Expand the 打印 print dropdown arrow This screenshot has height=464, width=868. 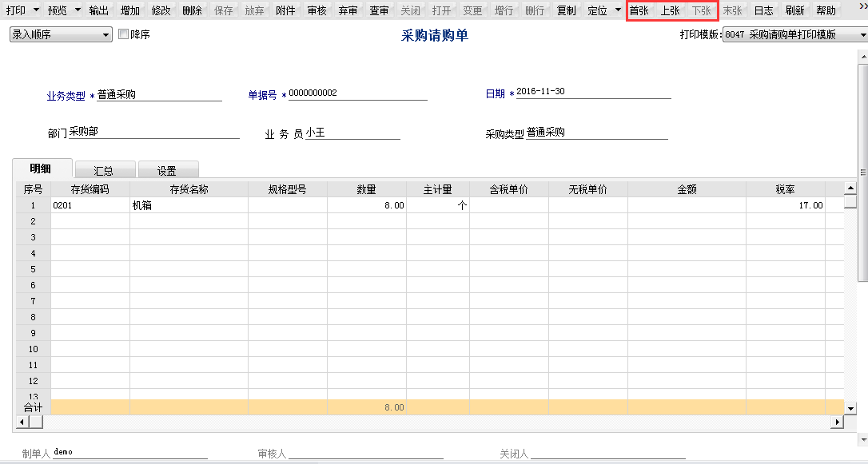point(34,10)
